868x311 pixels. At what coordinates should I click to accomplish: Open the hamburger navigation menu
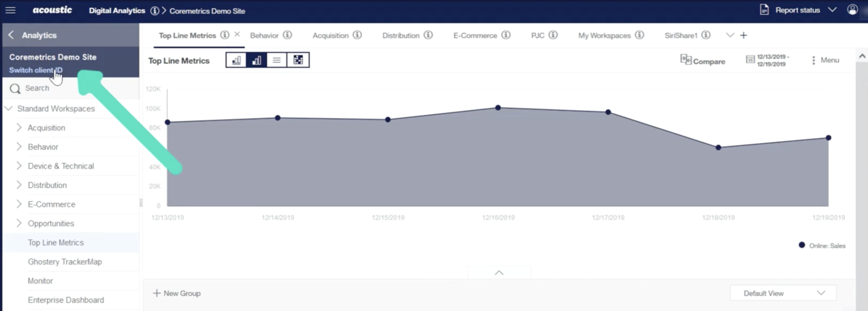click(11, 11)
